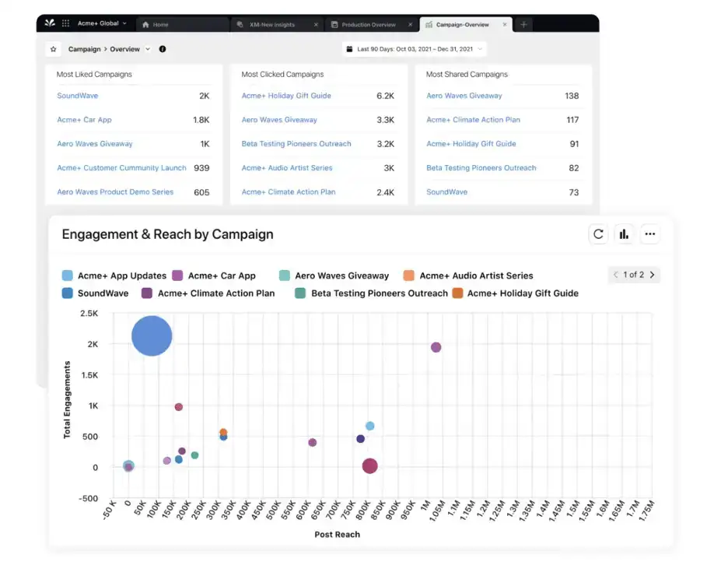
Task: Click the three-dot options icon on chart panel
Action: [650, 233]
